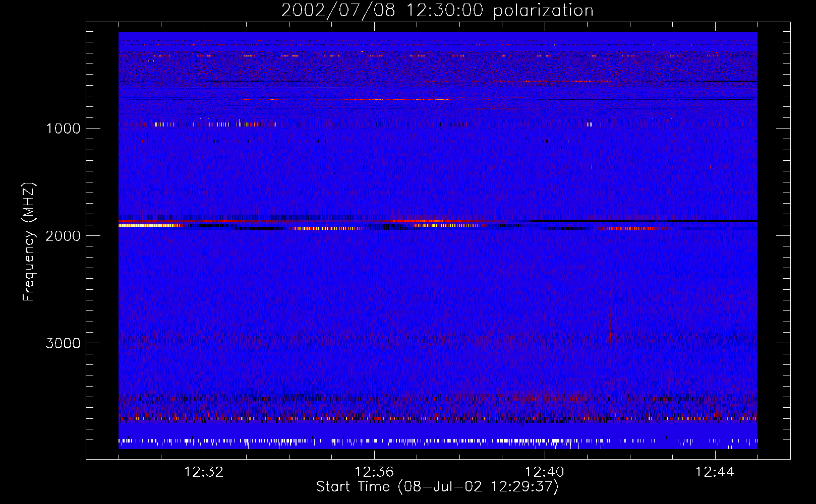Click the 'Start Time (08-Jul-02 12:29:37)' axis title
Image resolution: width=816 pixels, height=504 pixels.
(x=437, y=487)
